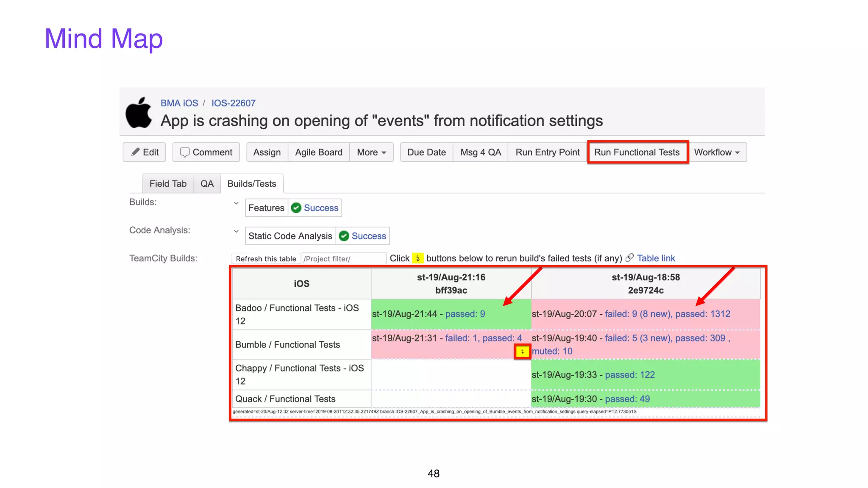The width and height of the screenshot is (868, 488).
Task: Open BMA iOS breadcrumb link
Action: (x=179, y=103)
